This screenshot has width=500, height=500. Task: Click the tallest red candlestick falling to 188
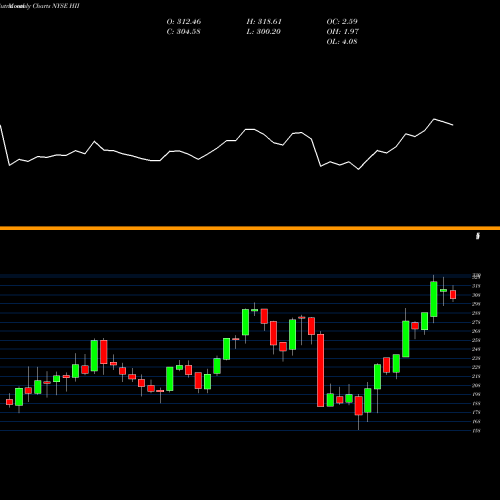[321, 370]
